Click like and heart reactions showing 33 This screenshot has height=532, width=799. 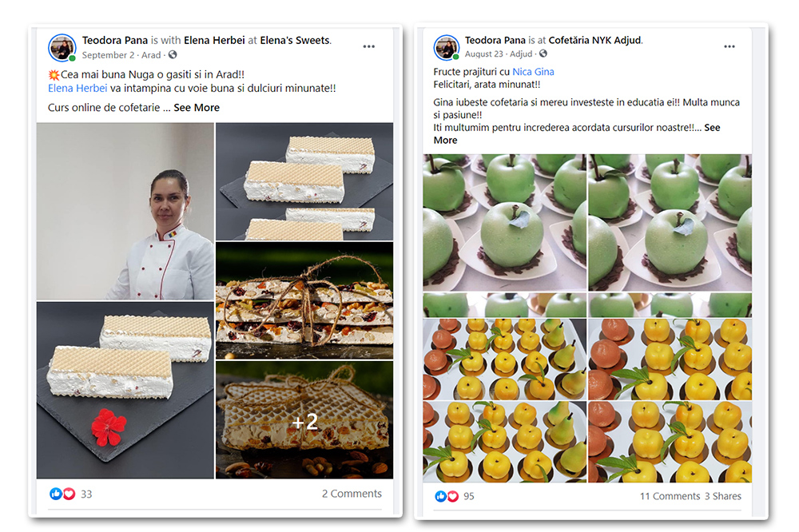[70, 494]
